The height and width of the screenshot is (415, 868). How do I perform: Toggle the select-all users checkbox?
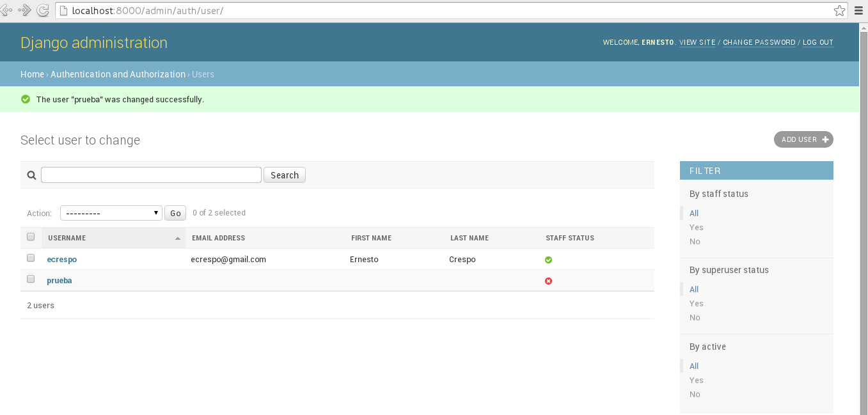pyautogui.click(x=31, y=237)
